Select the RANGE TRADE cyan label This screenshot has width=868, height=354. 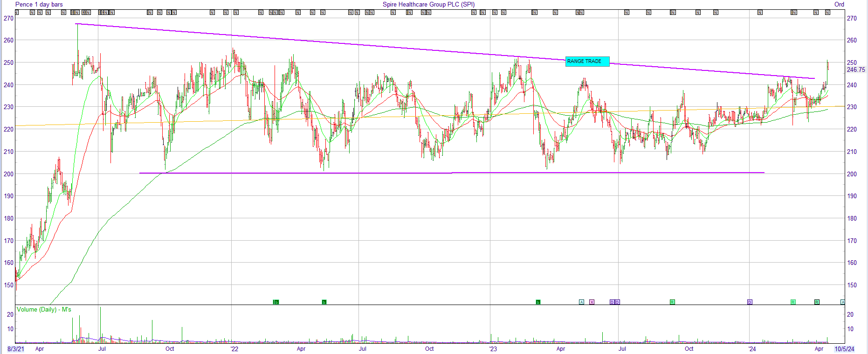coord(587,62)
